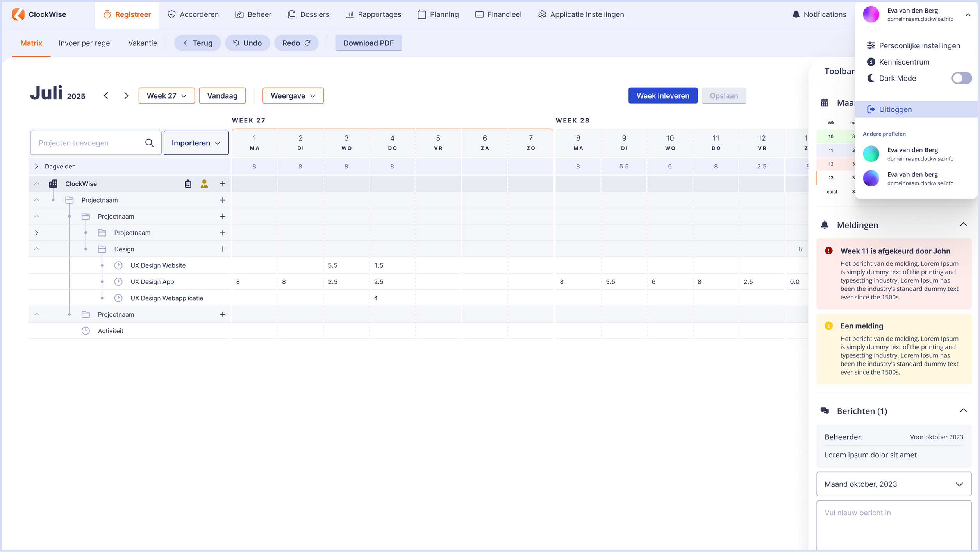This screenshot has height=552, width=980.
Task: Open the Week 27 dropdown
Action: (x=166, y=96)
